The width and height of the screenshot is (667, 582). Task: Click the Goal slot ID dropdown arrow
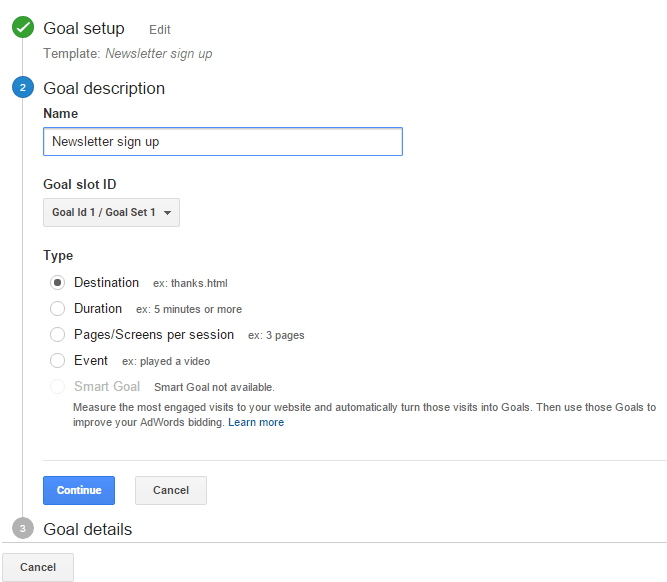point(168,212)
